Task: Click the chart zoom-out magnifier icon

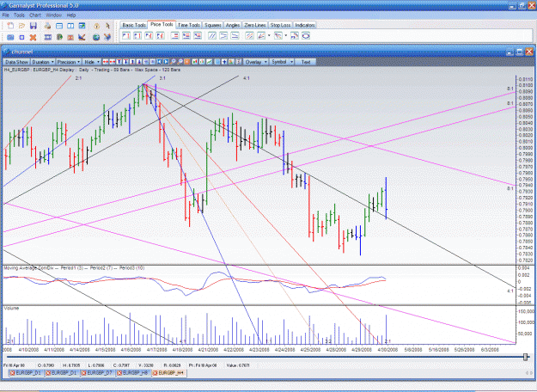Action: coord(180,62)
